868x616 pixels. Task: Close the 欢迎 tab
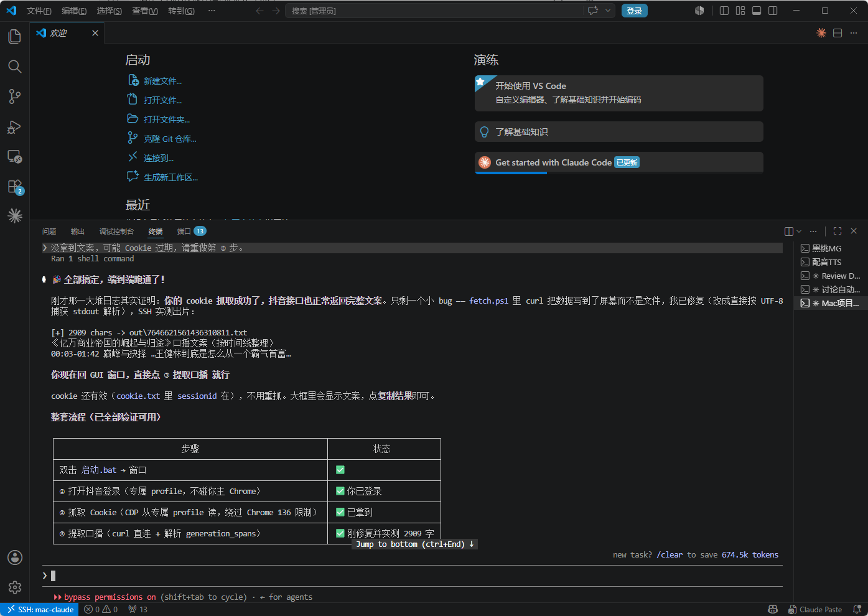95,33
